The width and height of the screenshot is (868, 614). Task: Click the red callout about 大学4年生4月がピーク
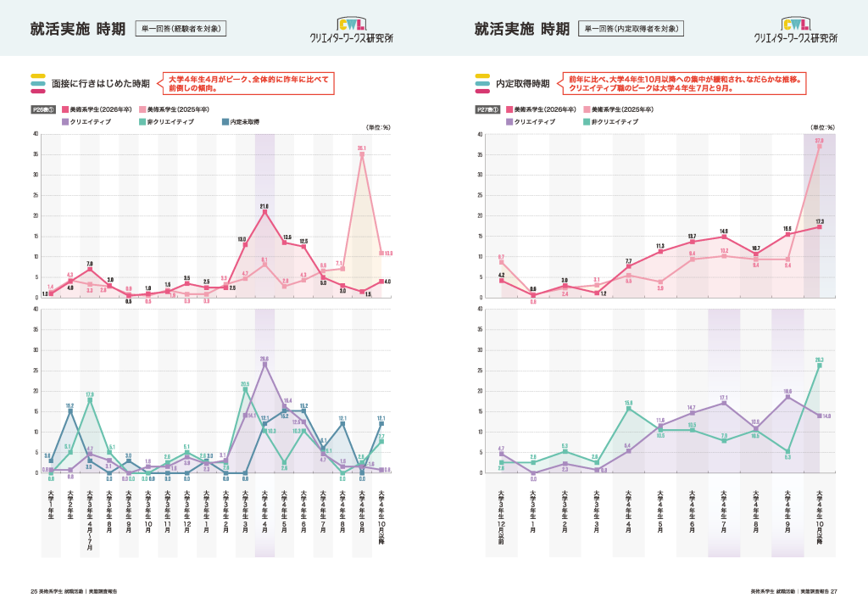[x=248, y=82]
